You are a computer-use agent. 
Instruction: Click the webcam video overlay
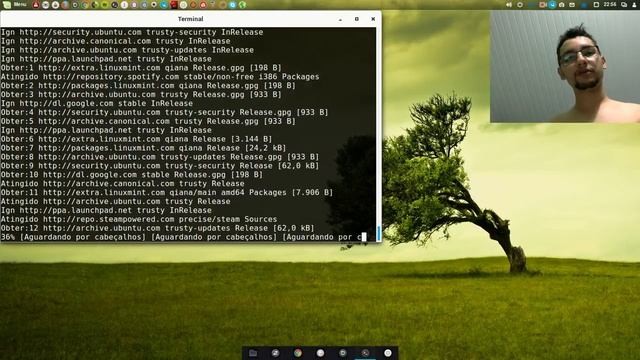[x=565, y=66]
